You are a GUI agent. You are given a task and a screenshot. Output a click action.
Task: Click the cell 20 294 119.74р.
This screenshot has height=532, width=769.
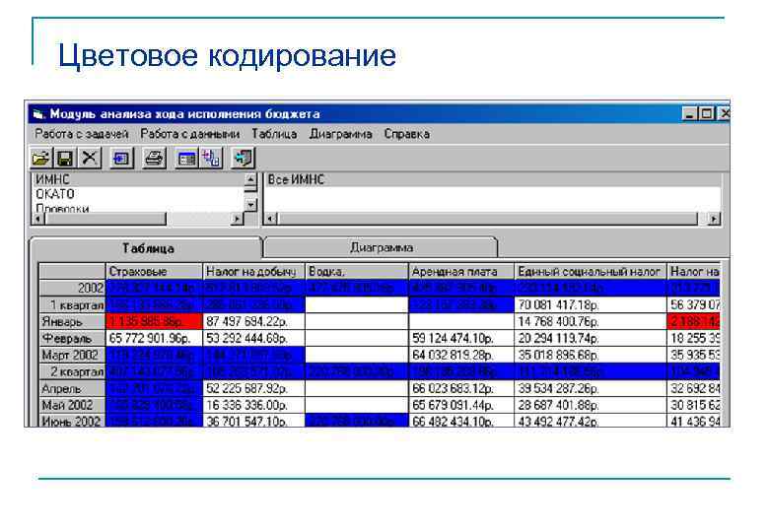coord(591,338)
